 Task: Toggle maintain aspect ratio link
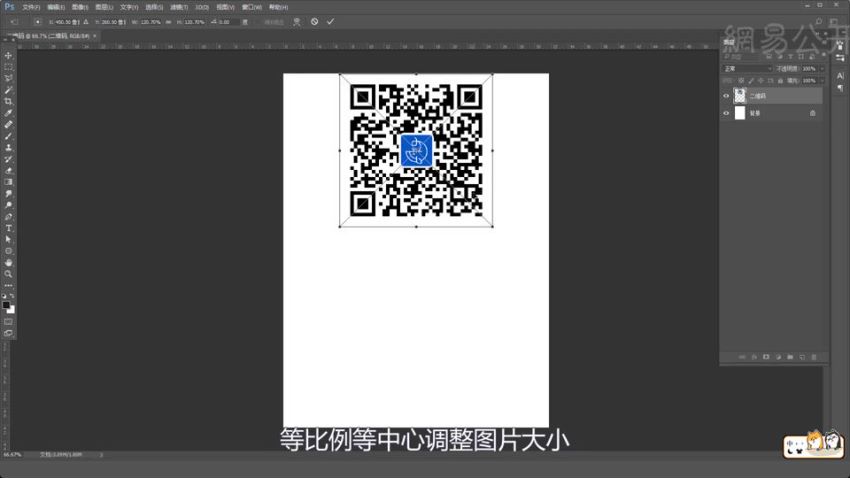pos(169,22)
